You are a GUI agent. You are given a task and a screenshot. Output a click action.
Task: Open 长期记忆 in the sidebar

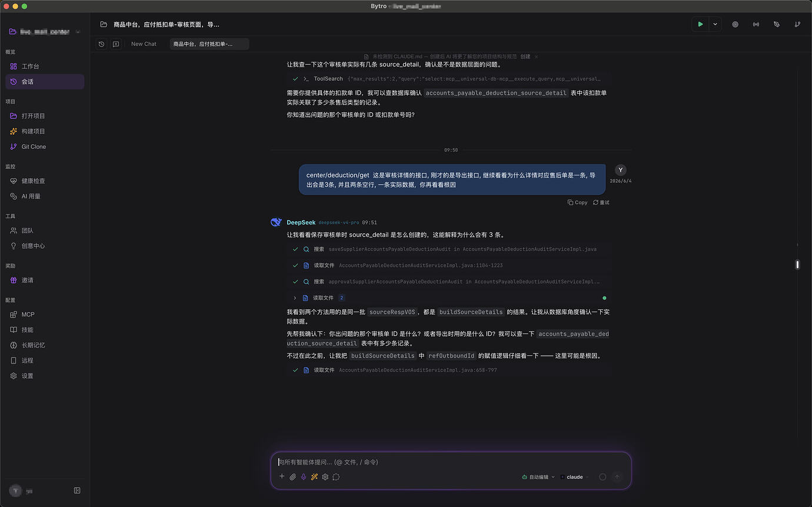45,345
